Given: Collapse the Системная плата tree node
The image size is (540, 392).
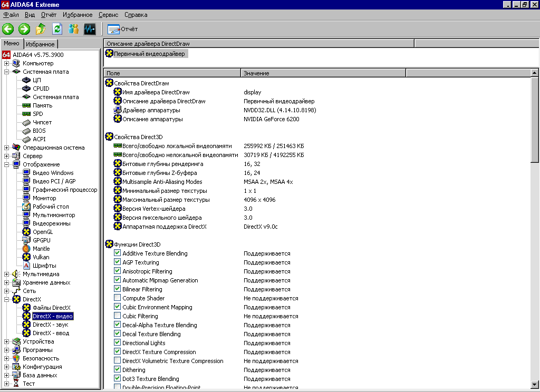Looking at the screenshot, I should 7,72.
